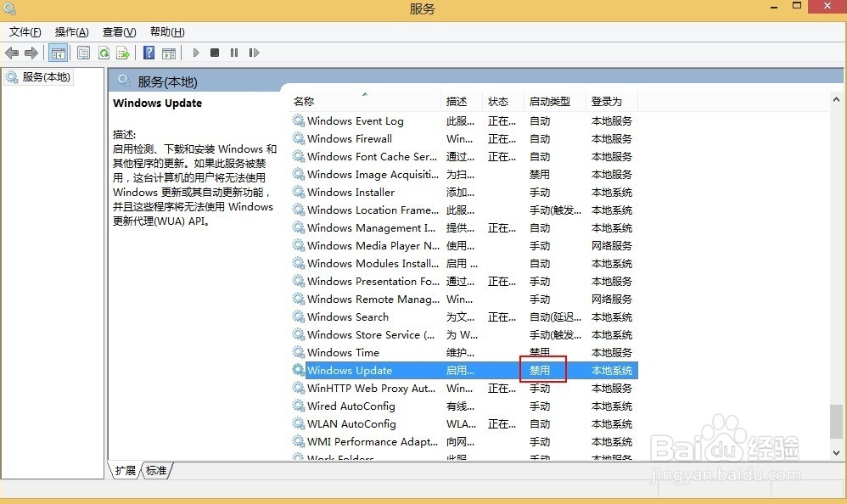Select Windows Font Cache Service row

click(x=464, y=157)
